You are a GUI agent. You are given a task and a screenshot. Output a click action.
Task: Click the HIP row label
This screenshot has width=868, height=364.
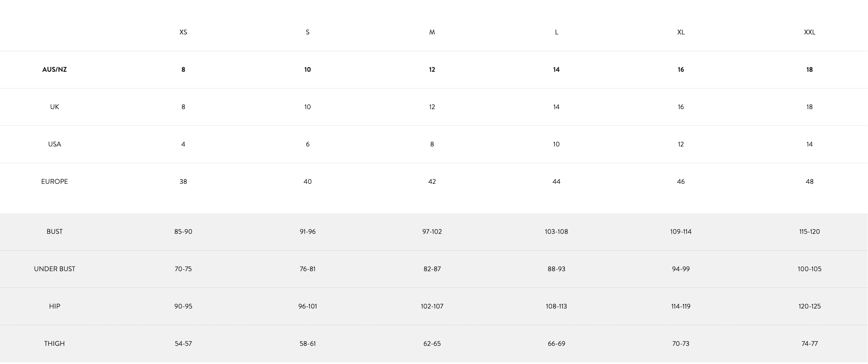click(54, 306)
